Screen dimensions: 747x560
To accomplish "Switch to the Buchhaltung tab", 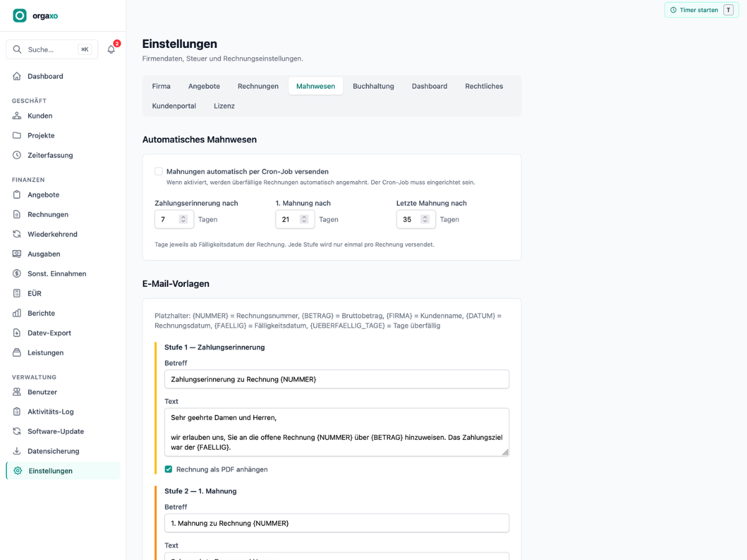I will pyautogui.click(x=374, y=86).
